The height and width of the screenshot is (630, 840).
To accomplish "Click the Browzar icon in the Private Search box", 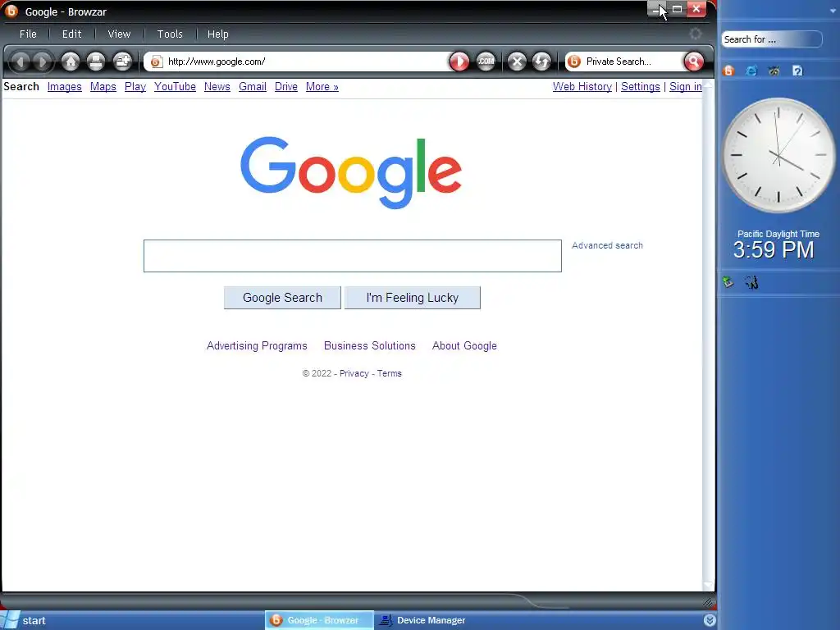I will click(x=573, y=62).
